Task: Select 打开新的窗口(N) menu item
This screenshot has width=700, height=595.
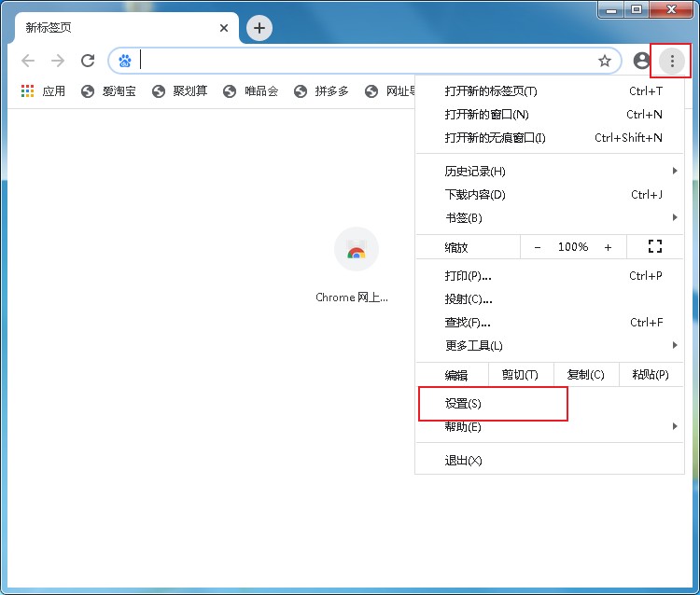Action: pos(550,114)
